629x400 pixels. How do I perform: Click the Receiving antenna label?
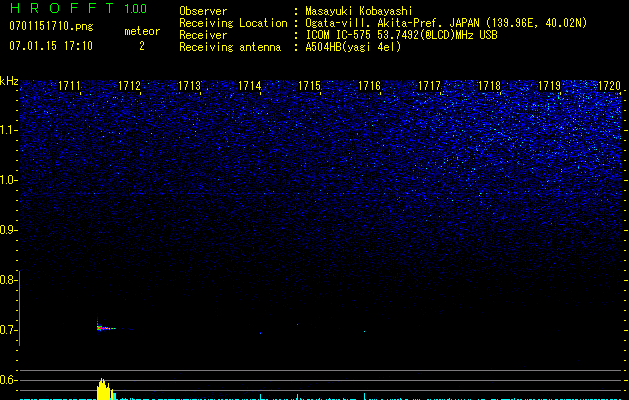pyautogui.click(x=230, y=47)
